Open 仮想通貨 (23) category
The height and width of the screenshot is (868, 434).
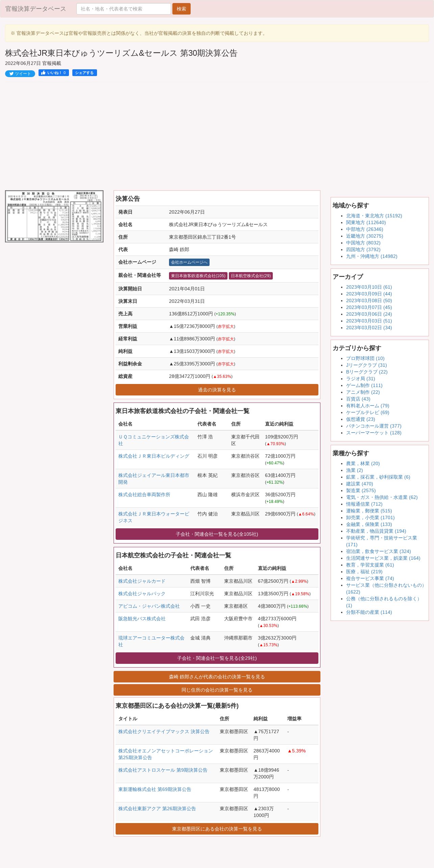pos(360,419)
